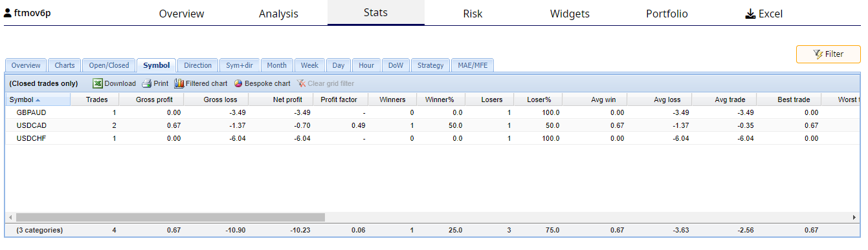The image size is (868, 250).
Task: Click the Print printer icon
Action: [x=146, y=83]
